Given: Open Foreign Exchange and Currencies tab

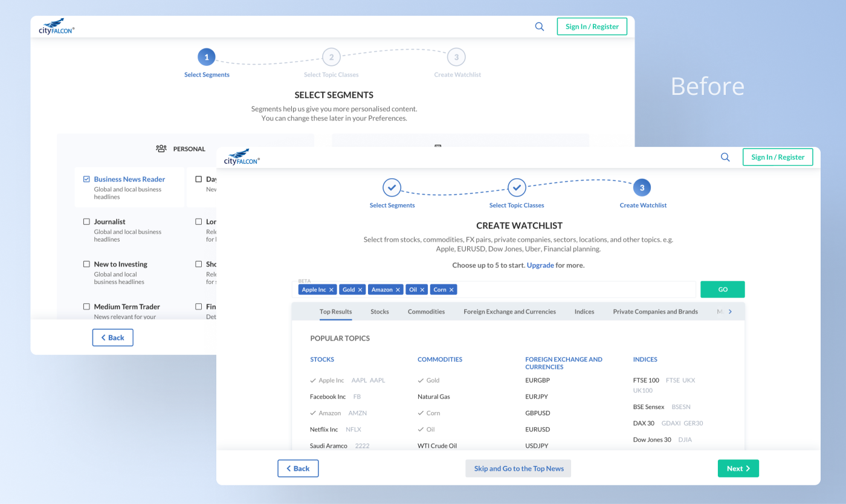Looking at the screenshot, I should [x=509, y=312].
